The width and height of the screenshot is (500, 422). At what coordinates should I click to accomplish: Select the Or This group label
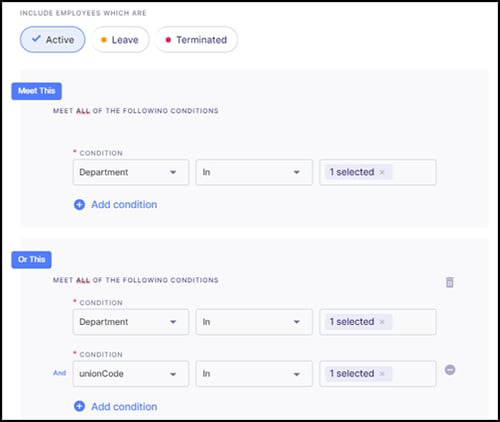tap(31, 260)
